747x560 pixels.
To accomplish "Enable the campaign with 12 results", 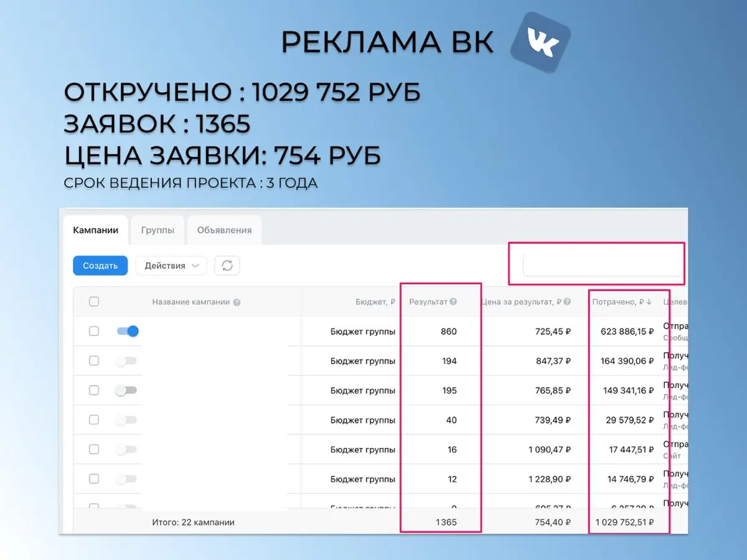I will [x=126, y=479].
